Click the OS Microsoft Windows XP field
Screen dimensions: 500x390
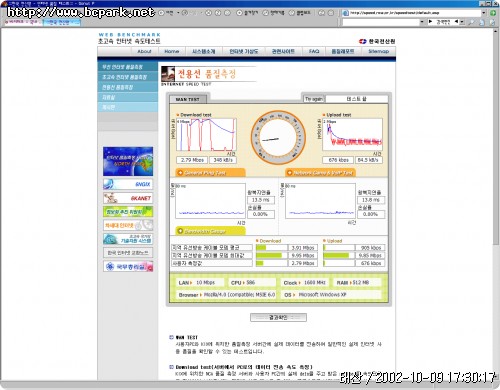[331, 295]
